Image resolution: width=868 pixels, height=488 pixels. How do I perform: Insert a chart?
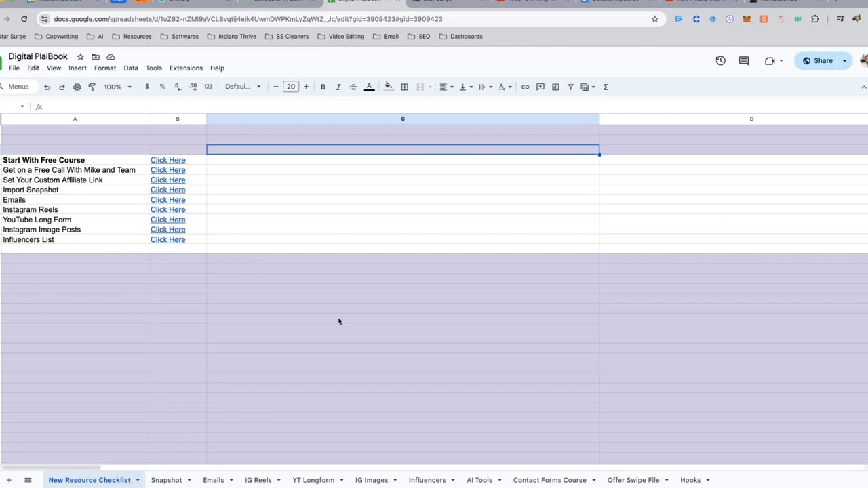[x=555, y=87]
